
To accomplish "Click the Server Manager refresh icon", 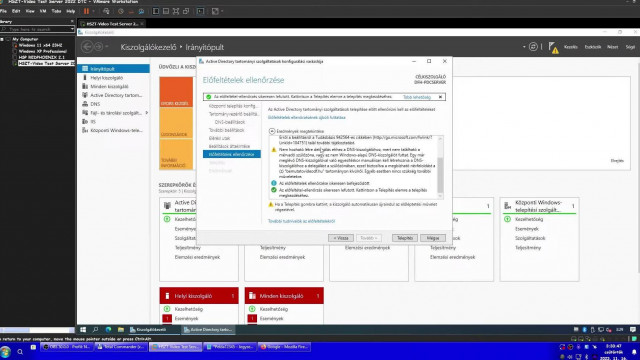I will tap(533, 47).
